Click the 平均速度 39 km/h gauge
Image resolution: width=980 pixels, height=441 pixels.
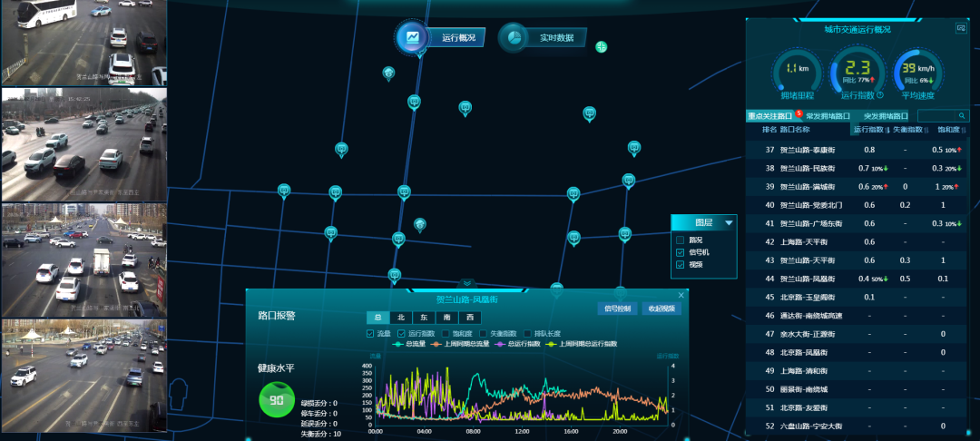(x=918, y=72)
